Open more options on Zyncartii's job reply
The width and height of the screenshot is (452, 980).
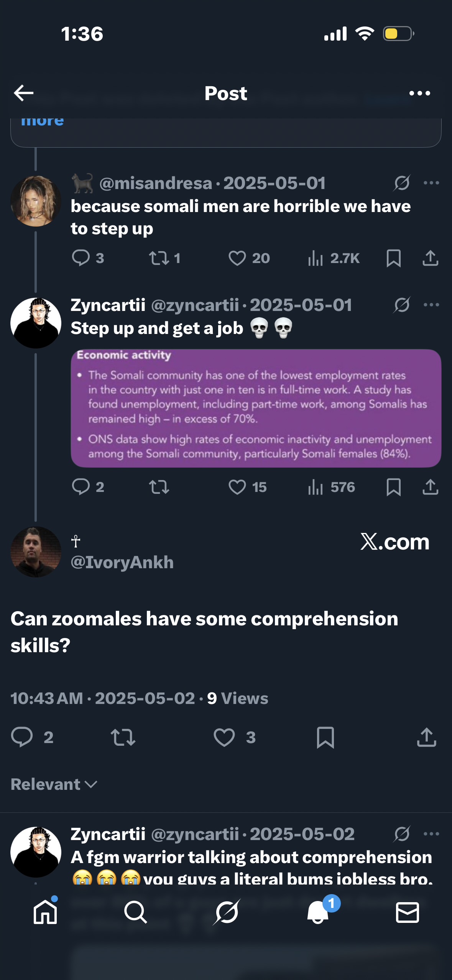(x=431, y=305)
